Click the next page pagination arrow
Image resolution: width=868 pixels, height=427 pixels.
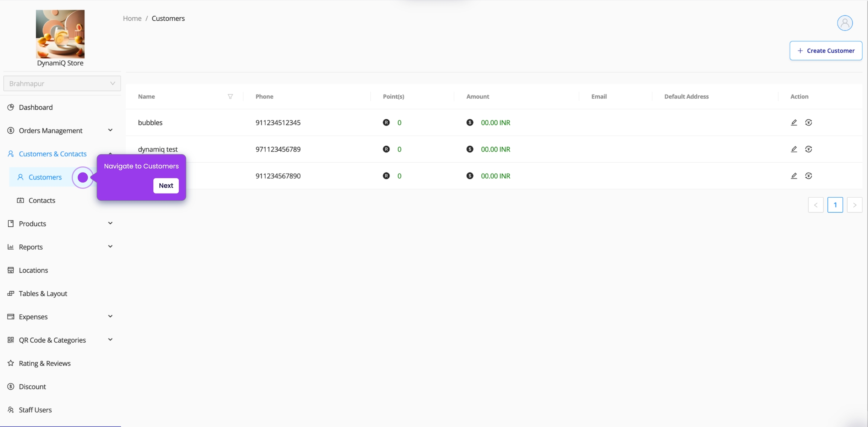[854, 205]
